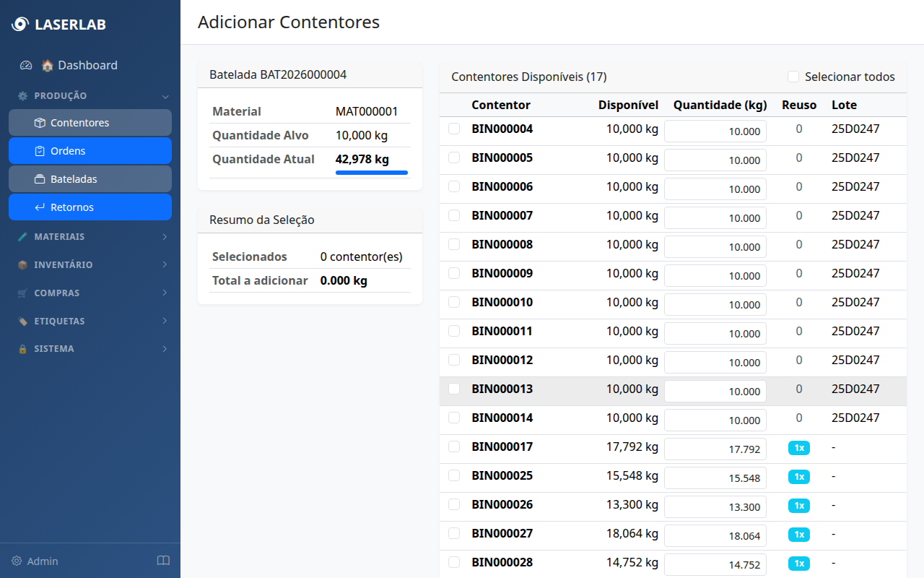
Task: Select the BIN000017 container checkbox
Action: [x=454, y=447]
